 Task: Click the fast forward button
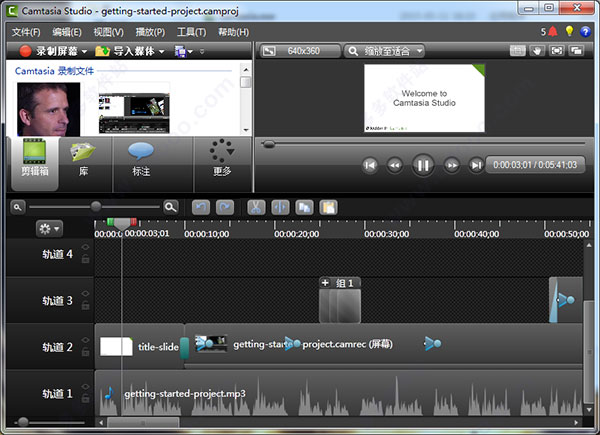click(x=452, y=165)
